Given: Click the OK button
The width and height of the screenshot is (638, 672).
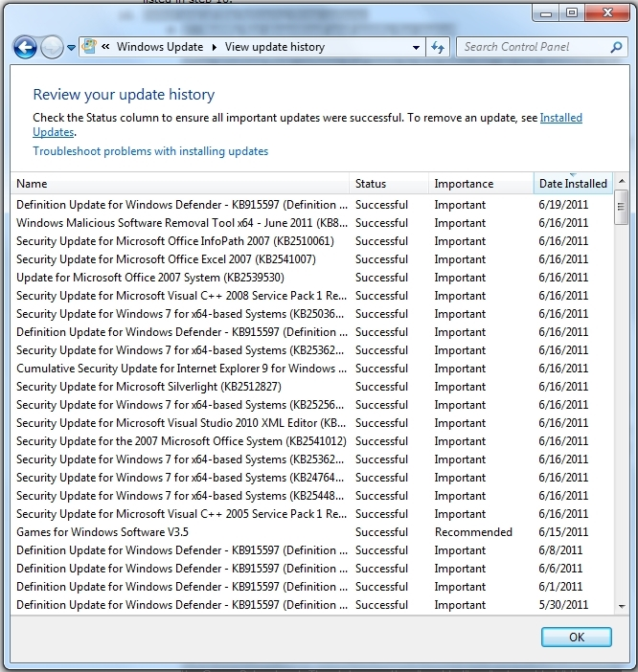Looking at the screenshot, I should pyautogui.click(x=576, y=638).
